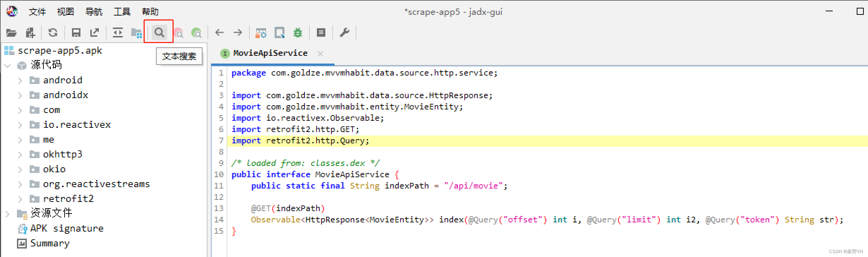Click the jadx-gui application logo icon
The width and height of the screenshot is (868, 257).
pos(12,11)
